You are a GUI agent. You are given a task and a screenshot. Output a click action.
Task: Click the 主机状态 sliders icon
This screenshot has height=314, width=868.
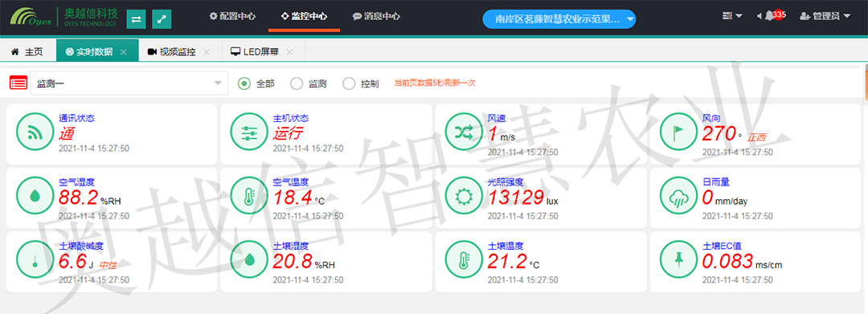pyautogui.click(x=249, y=132)
